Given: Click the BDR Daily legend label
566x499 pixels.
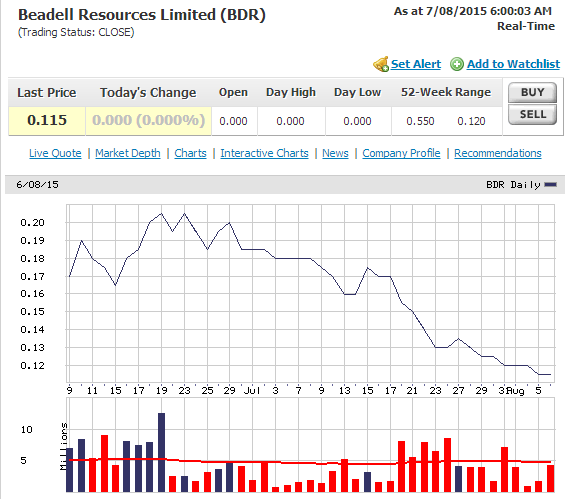Looking at the screenshot, I should click(x=513, y=185).
